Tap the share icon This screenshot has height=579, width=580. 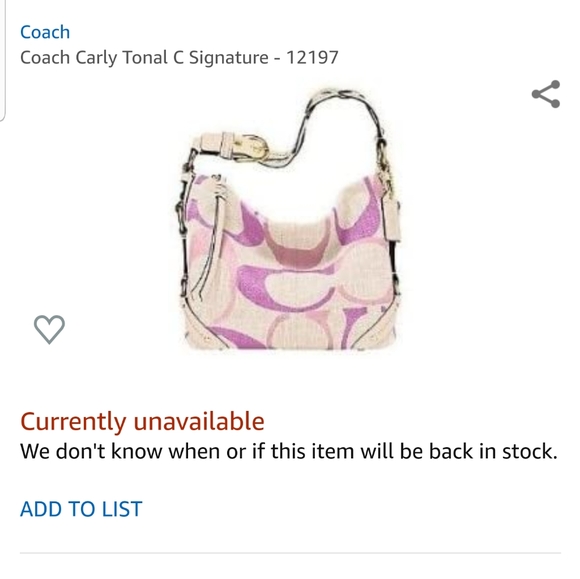click(x=546, y=94)
